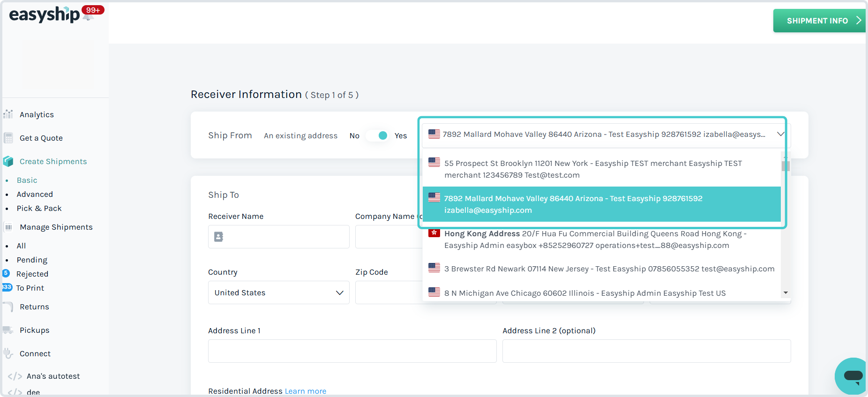This screenshot has height=397, width=868.
Task: Click the Connect plug icon
Action: pyautogui.click(x=8, y=353)
